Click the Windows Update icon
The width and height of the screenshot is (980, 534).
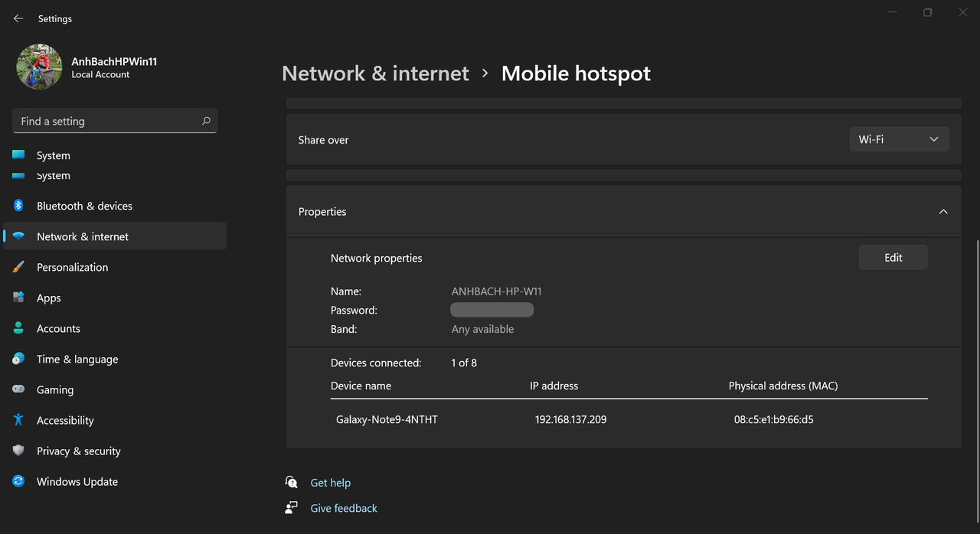click(x=18, y=481)
